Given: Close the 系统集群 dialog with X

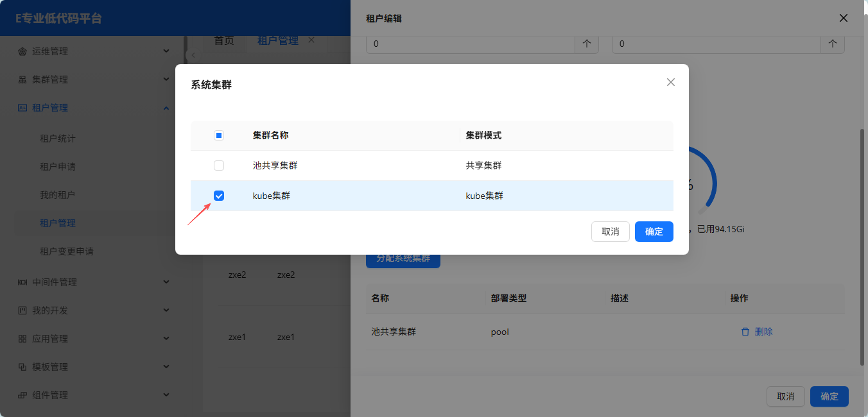Looking at the screenshot, I should click(671, 82).
